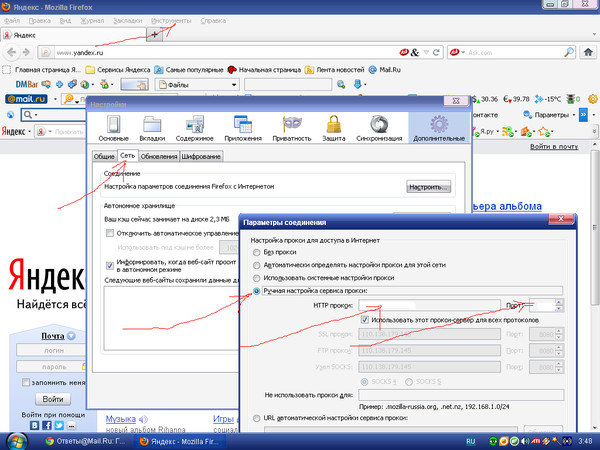600x450 pixels.
Task: Click the weather -15°C indicator
Action: click(x=548, y=99)
